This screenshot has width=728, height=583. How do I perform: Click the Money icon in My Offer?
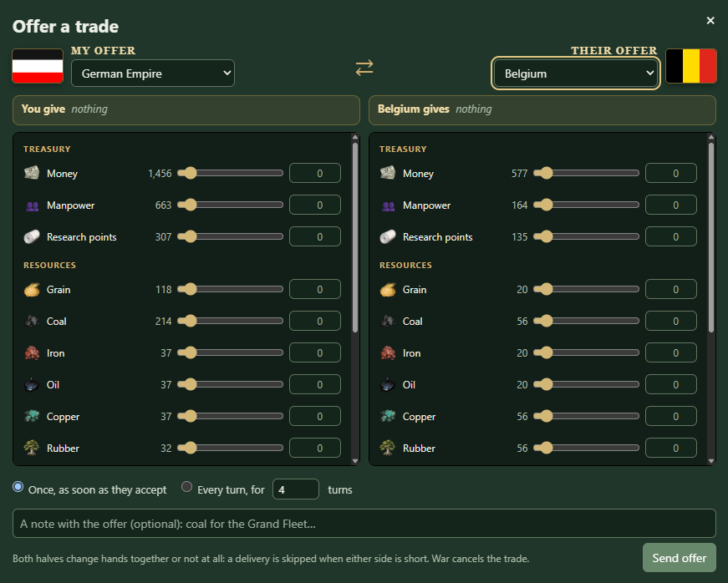32,173
